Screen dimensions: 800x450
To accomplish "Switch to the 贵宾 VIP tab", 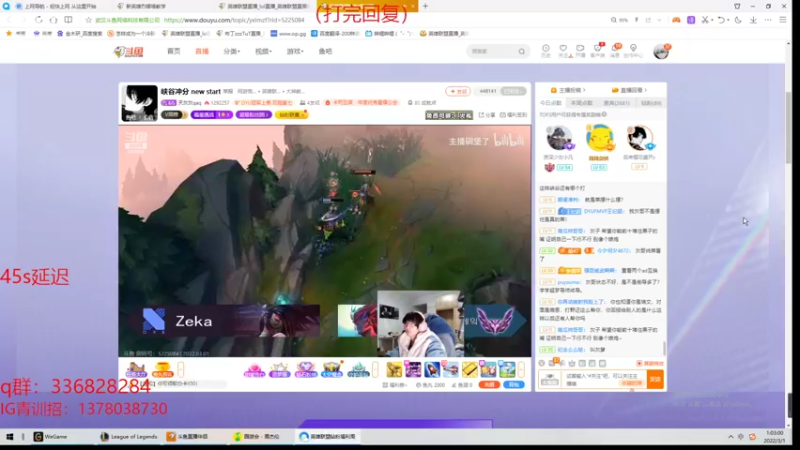I will pos(616,103).
